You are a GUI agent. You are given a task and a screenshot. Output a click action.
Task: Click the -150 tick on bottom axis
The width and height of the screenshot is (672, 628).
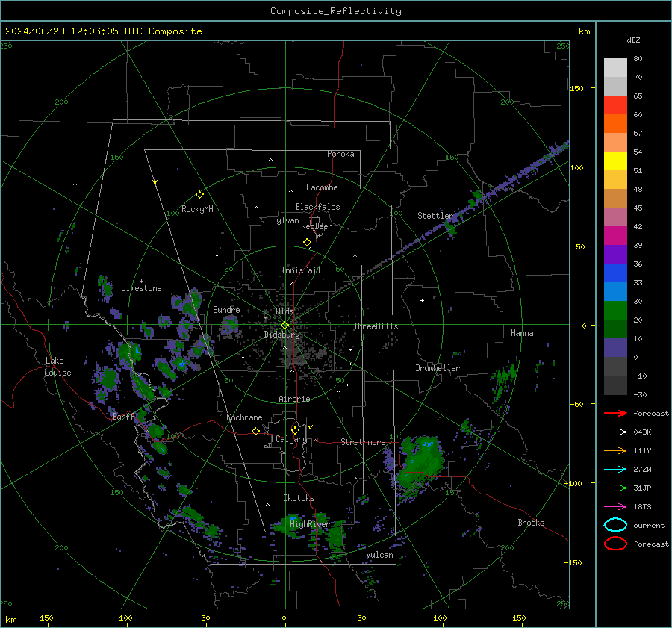(44, 618)
